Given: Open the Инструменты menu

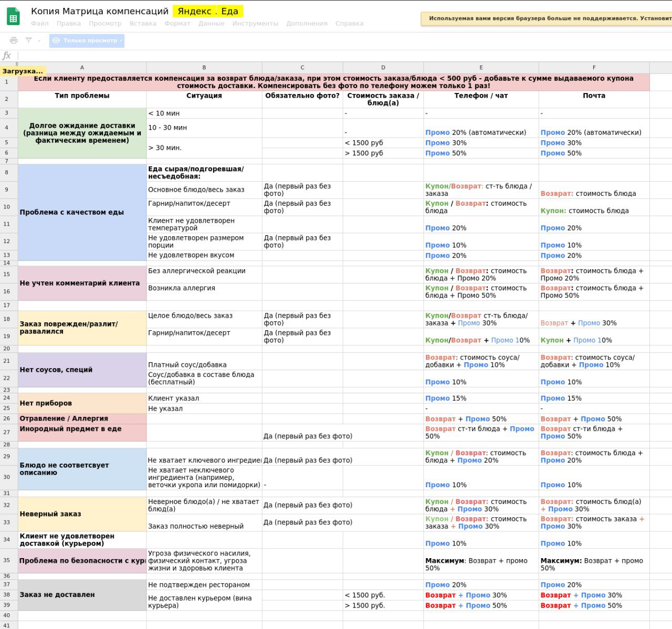Looking at the screenshot, I should point(255,24).
